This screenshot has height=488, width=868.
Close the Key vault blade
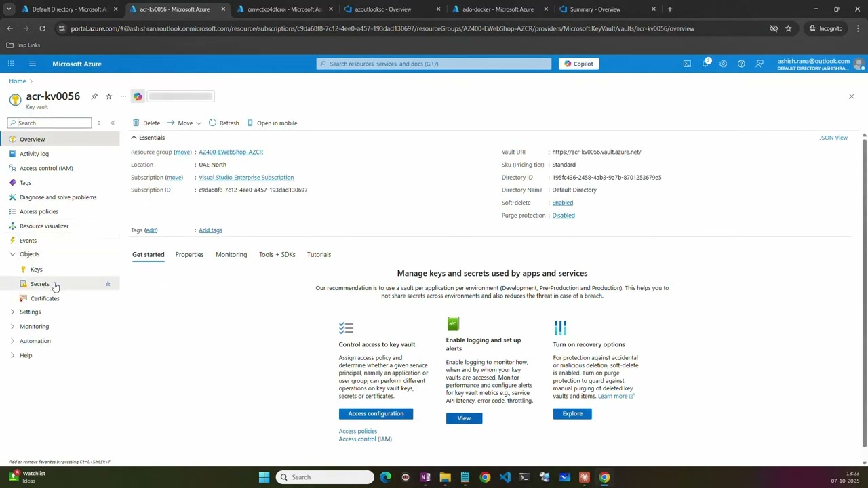(x=852, y=96)
